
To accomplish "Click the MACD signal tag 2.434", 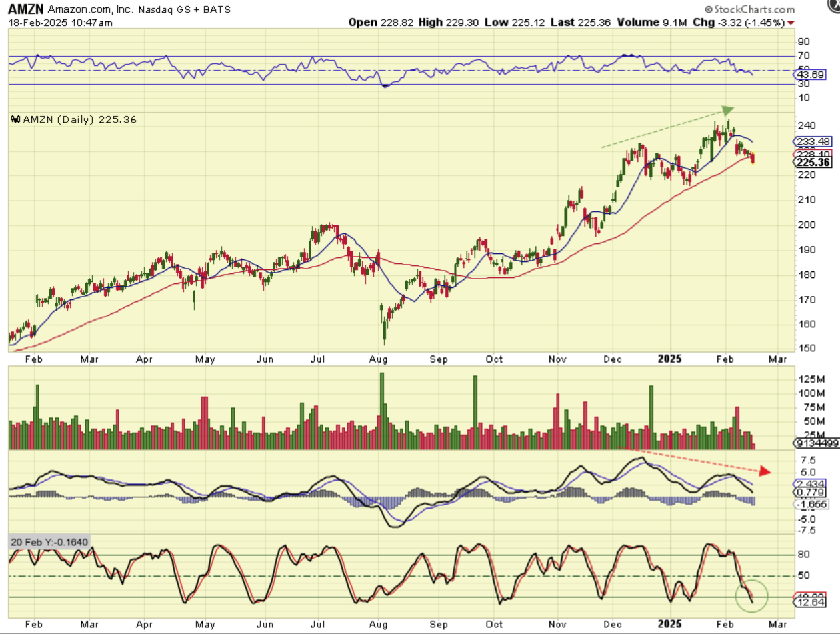I will pyautogui.click(x=810, y=483).
